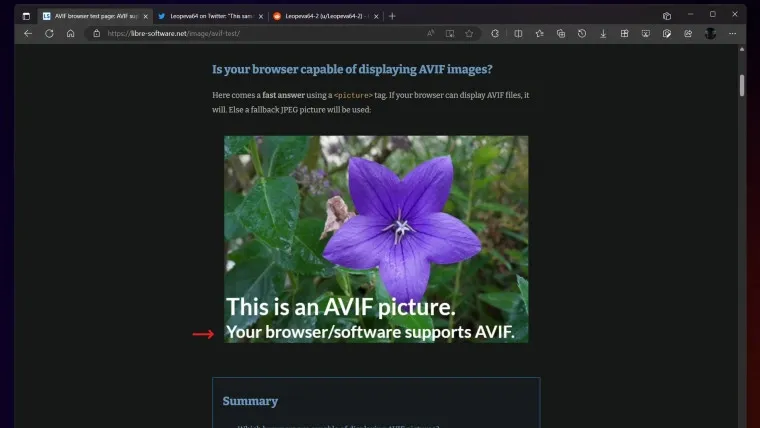Screen dimensions: 760x428
Task: Toggle Read aloud for this page
Action: tap(430, 33)
